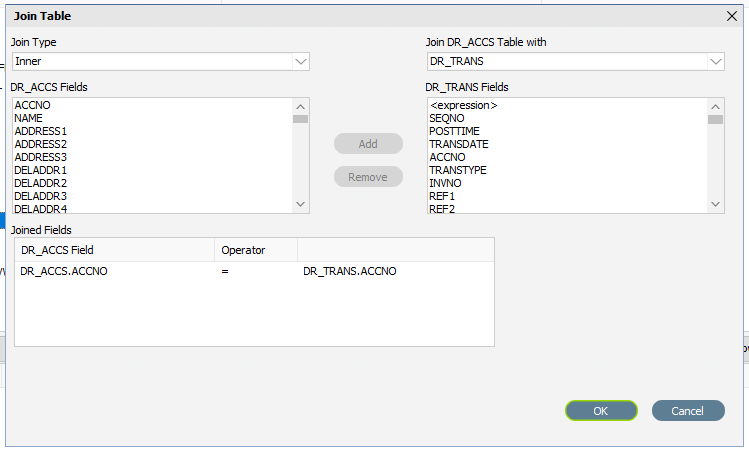Confirm the join with OK
This screenshot has height=452, width=749.
click(x=601, y=411)
